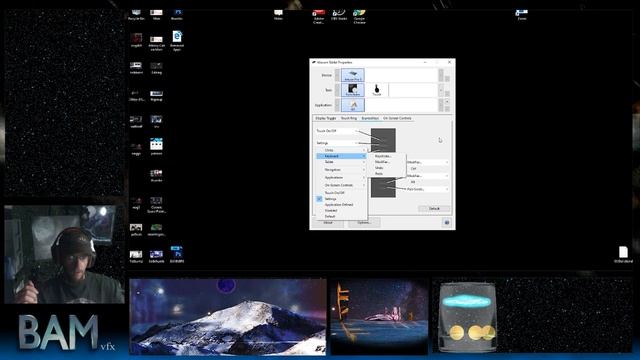Choose Modifier... in the Keyboard submenu
Screen dimensions: 640x360
[386, 162]
